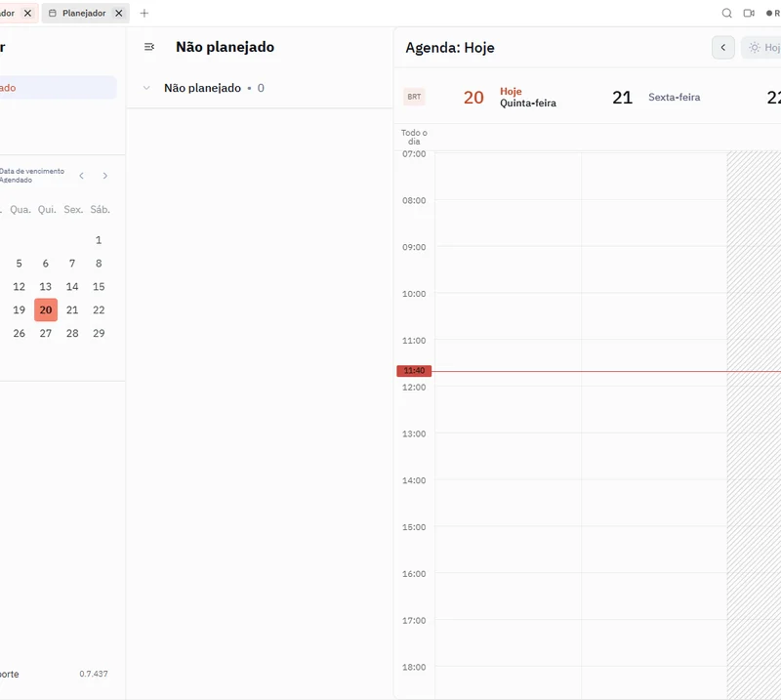
Task: Select date 1 in mini calendar
Action: (99, 240)
